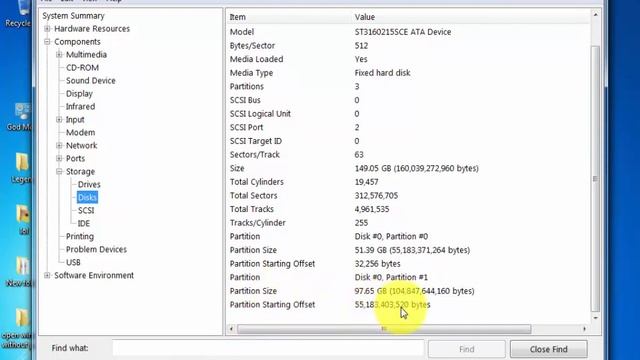Select the Partitions row

[408, 87]
